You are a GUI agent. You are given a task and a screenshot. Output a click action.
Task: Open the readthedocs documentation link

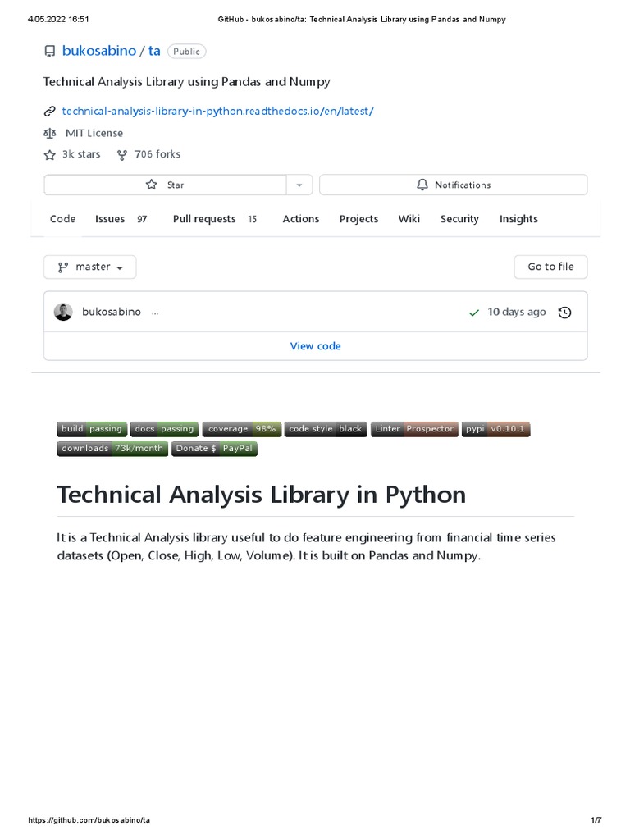(x=218, y=111)
